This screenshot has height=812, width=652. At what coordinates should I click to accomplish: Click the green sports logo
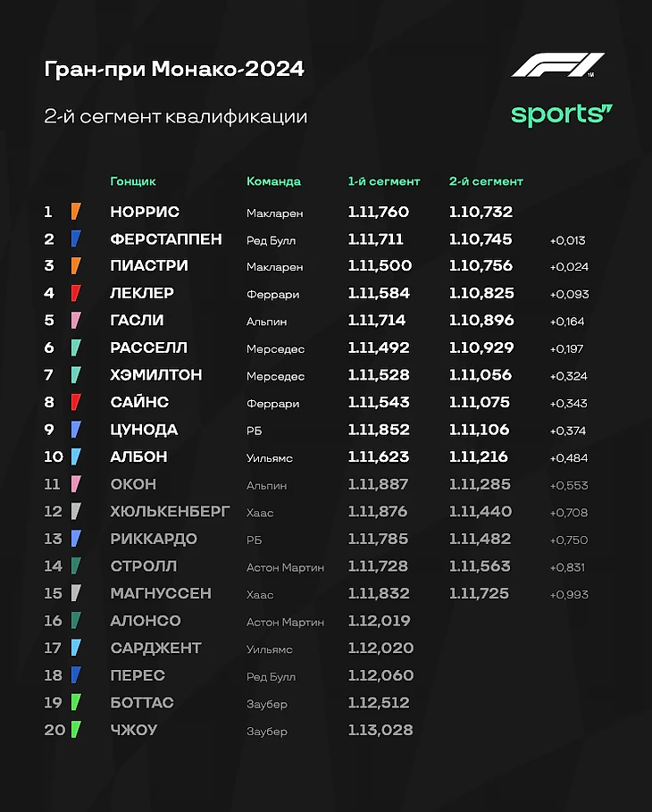pyautogui.click(x=561, y=114)
